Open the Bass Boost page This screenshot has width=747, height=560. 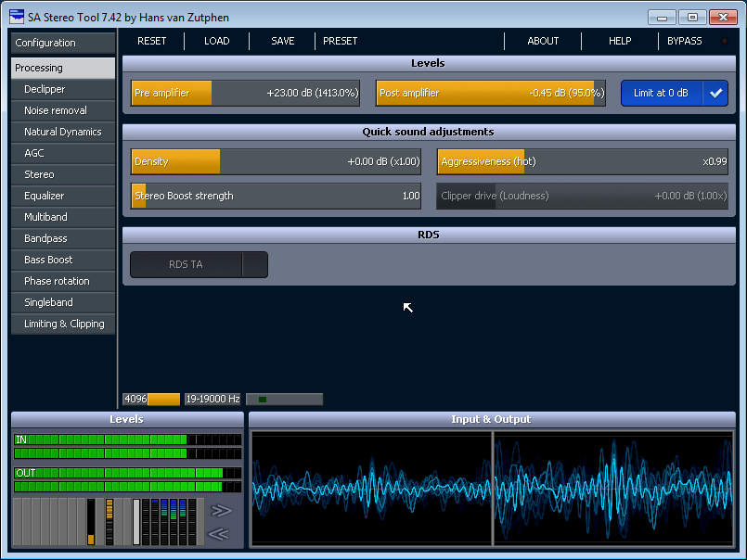pyautogui.click(x=63, y=260)
